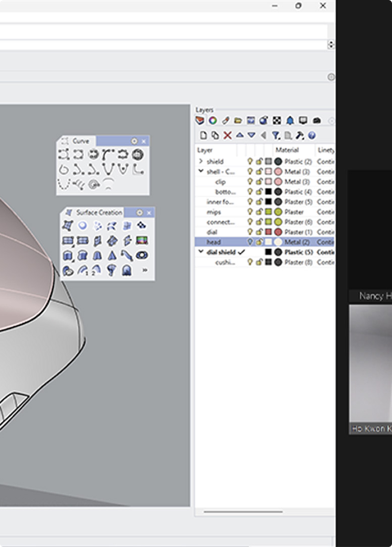The width and height of the screenshot is (392, 547).
Task: Click the red color swatch of dial layer
Action: [x=268, y=232]
